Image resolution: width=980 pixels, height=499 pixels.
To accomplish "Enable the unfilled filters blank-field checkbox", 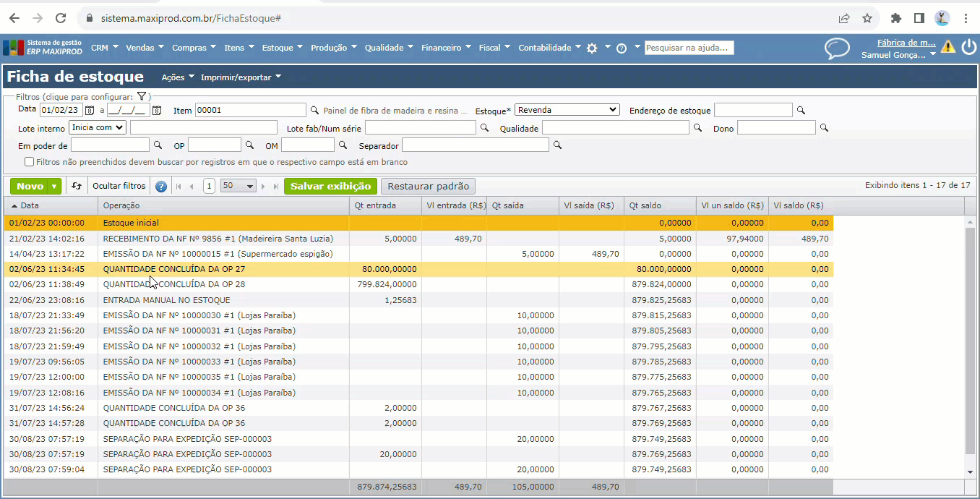I will point(30,162).
